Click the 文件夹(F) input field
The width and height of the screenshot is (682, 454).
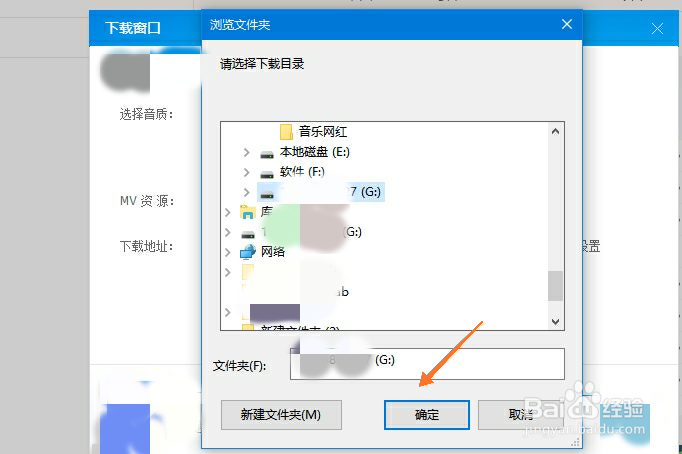[x=427, y=364]
